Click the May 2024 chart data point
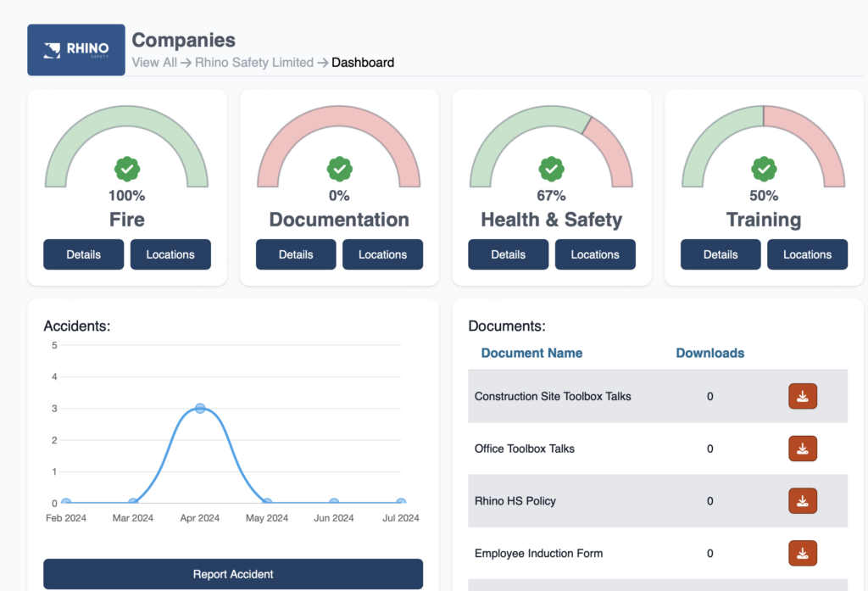 pos(267,502)
